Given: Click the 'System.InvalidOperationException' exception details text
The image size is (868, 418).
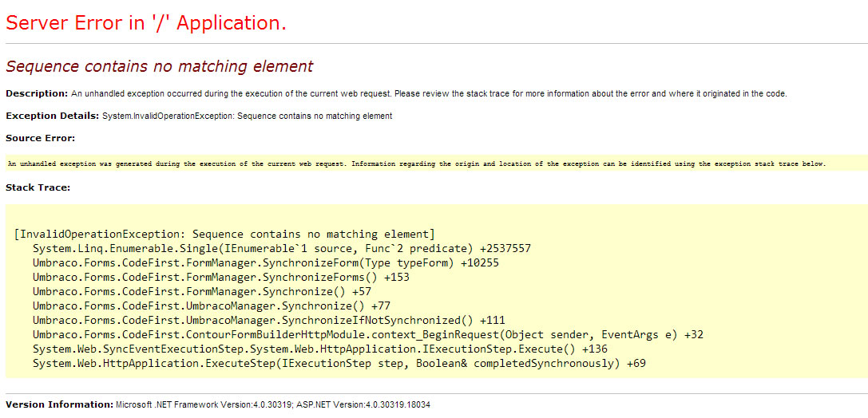Looking at the screenshot, I should (248, 116).
